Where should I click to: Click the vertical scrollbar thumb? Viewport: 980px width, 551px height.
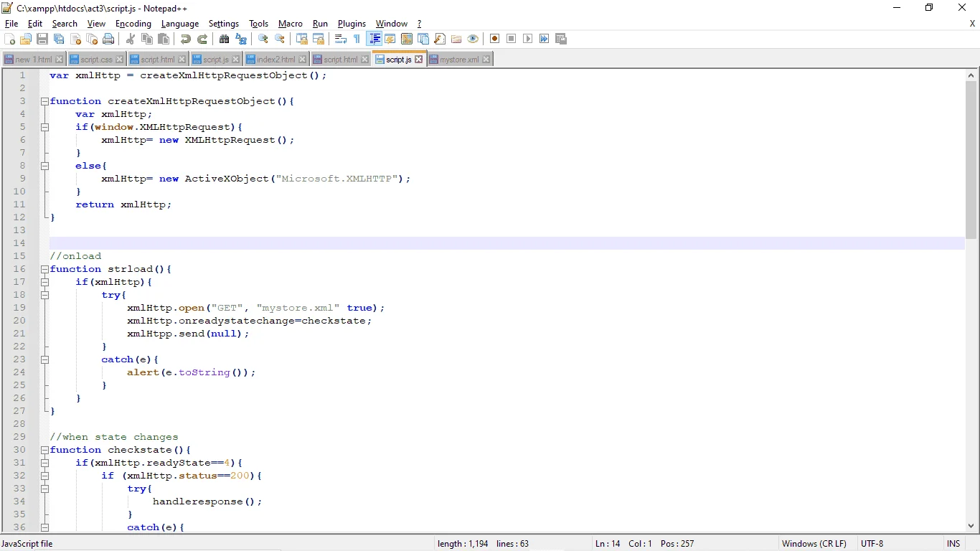tap(971, 159)
